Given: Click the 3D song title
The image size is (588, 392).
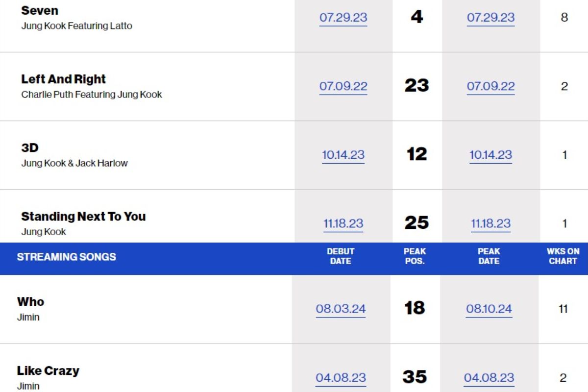Looking at the screenshot, I should point(30,147).
